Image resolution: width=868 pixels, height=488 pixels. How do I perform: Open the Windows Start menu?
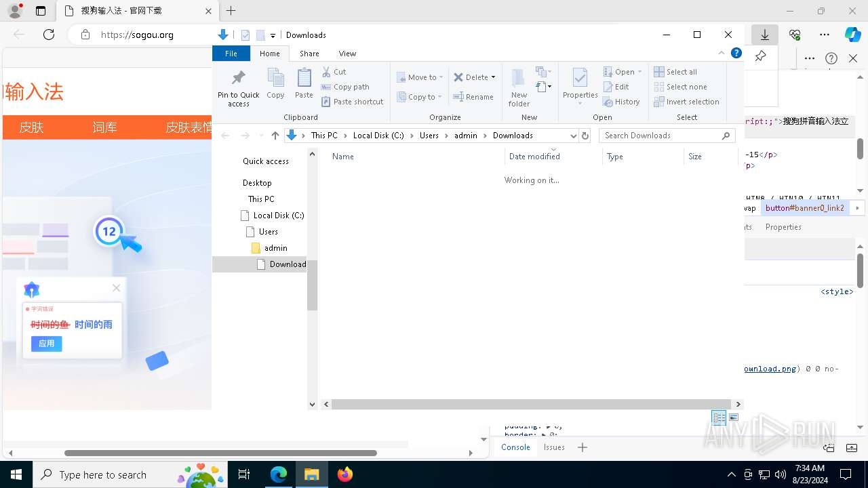[x=16, y=474]
